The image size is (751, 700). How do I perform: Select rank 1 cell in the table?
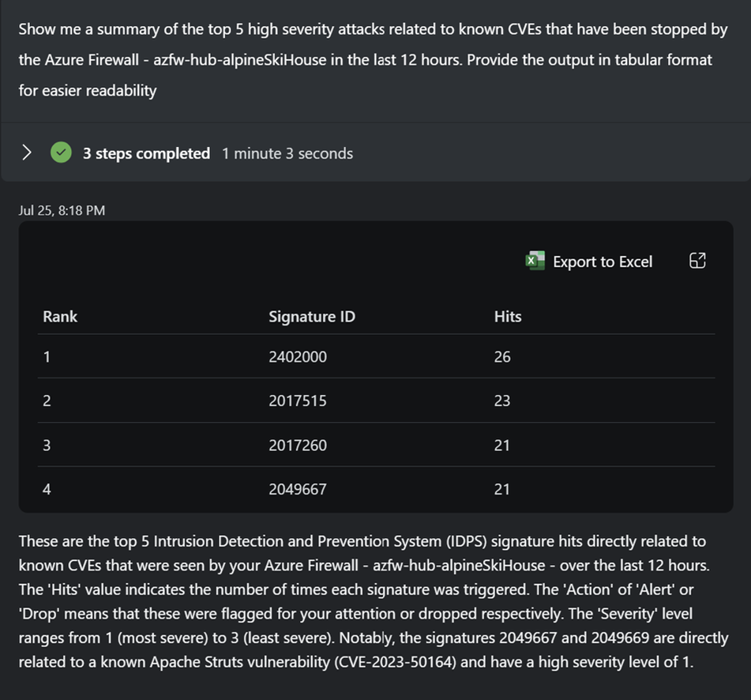[x=47, y=357]
